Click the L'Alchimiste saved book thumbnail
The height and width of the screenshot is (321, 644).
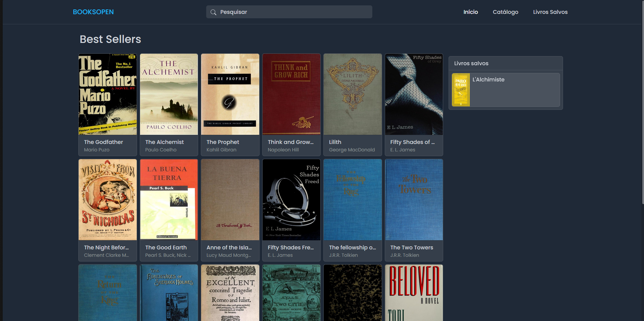461,90
